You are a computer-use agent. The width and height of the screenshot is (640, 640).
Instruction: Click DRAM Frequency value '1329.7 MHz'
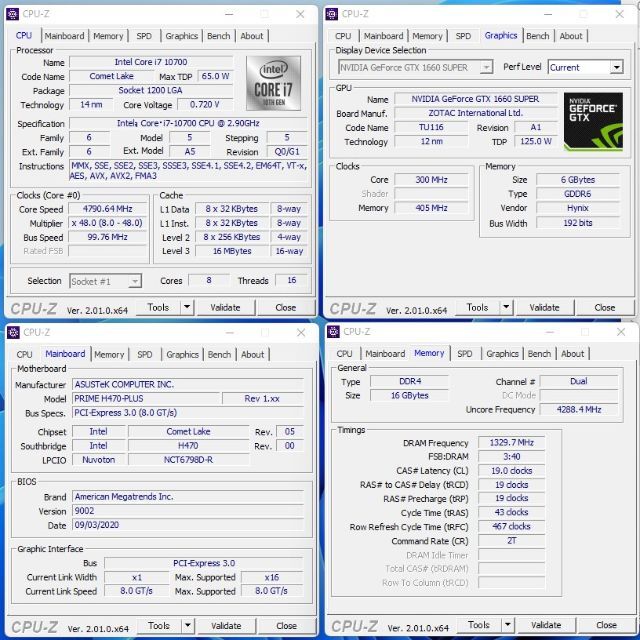(x=511, y=442)
